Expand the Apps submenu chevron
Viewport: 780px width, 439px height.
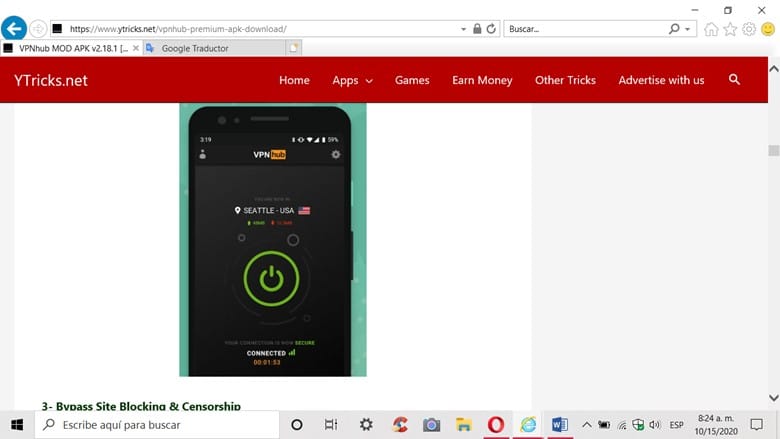369,81
